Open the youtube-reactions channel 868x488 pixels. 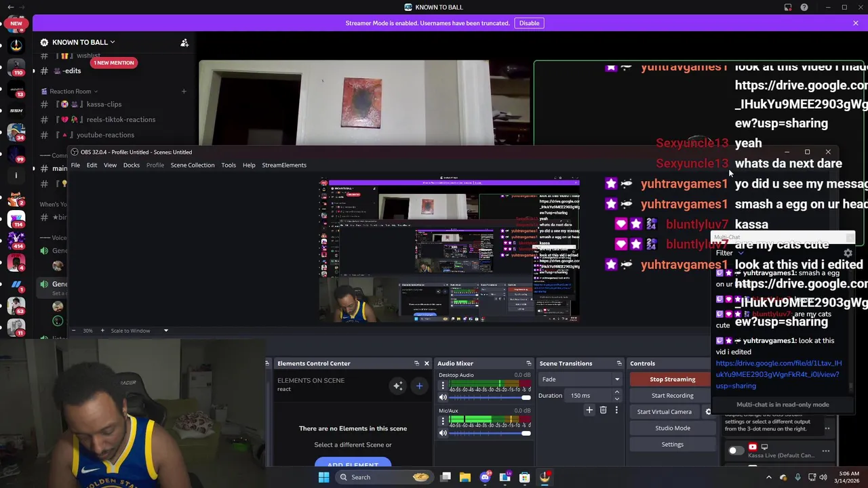105,135
